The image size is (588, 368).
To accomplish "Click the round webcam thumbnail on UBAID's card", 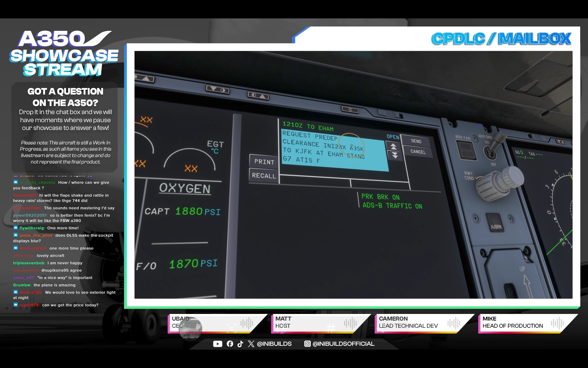I will coord(190,328).
